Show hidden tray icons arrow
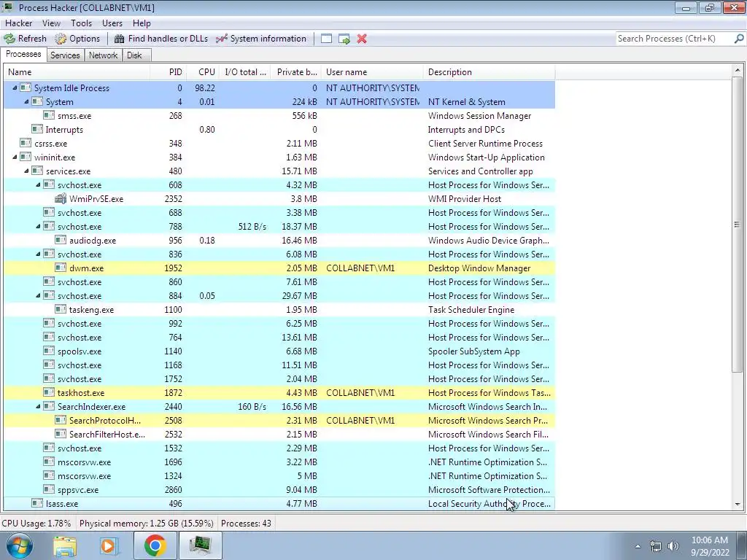 [x=638, y=546]
